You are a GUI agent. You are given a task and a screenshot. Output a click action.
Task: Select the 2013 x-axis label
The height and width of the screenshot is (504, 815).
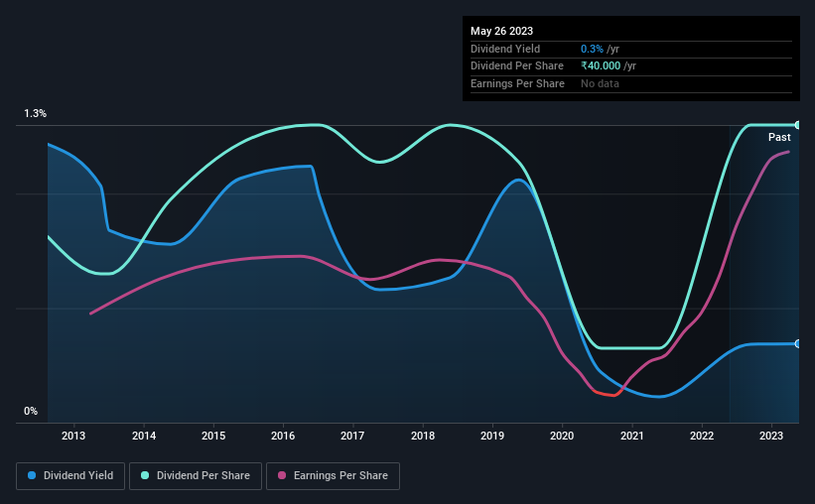73,436
